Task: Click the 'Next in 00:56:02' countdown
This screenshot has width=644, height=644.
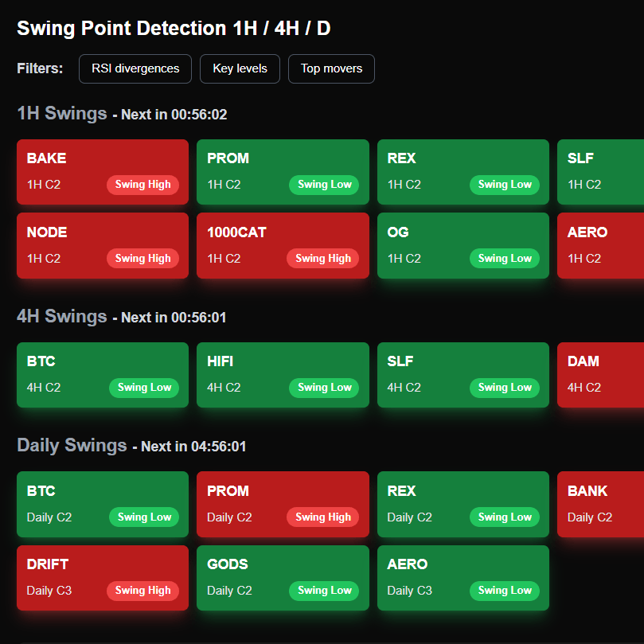Action: point(174,115)
